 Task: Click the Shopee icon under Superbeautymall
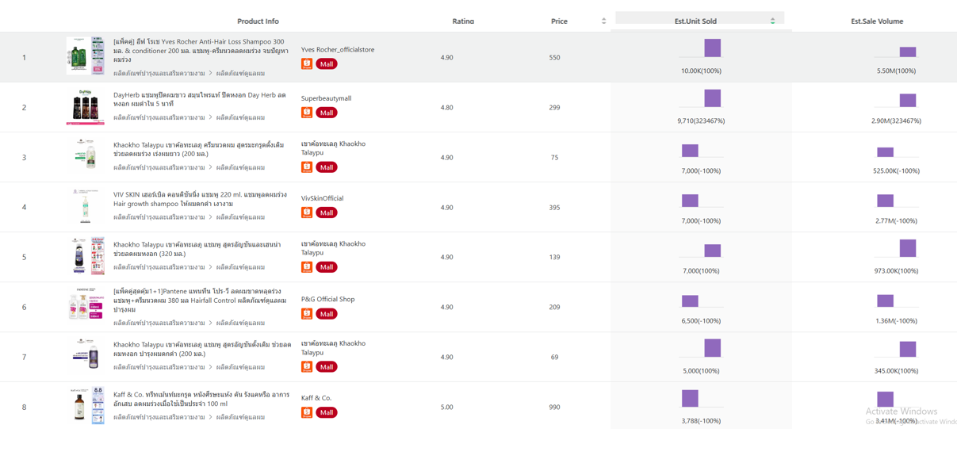[307, 113]
